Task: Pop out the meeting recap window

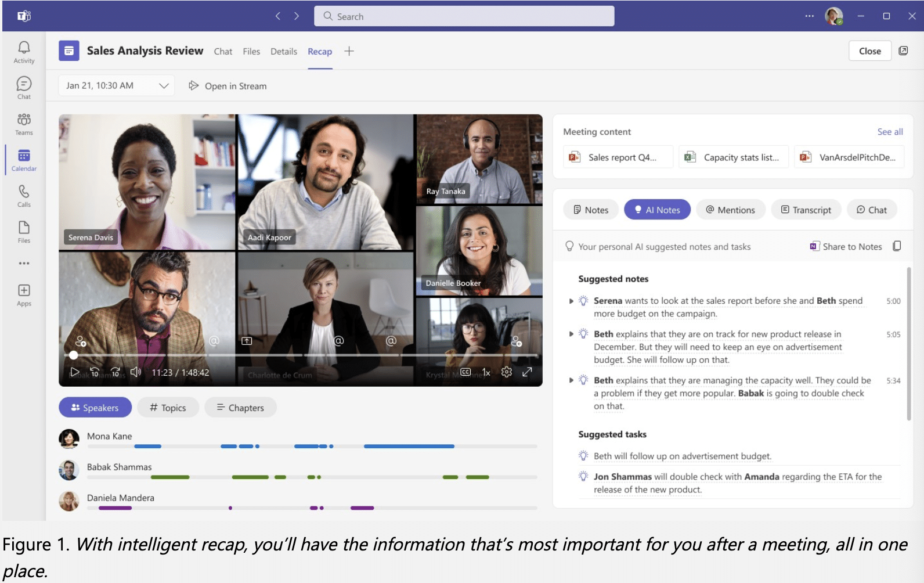Action: (x=903, y=51)
